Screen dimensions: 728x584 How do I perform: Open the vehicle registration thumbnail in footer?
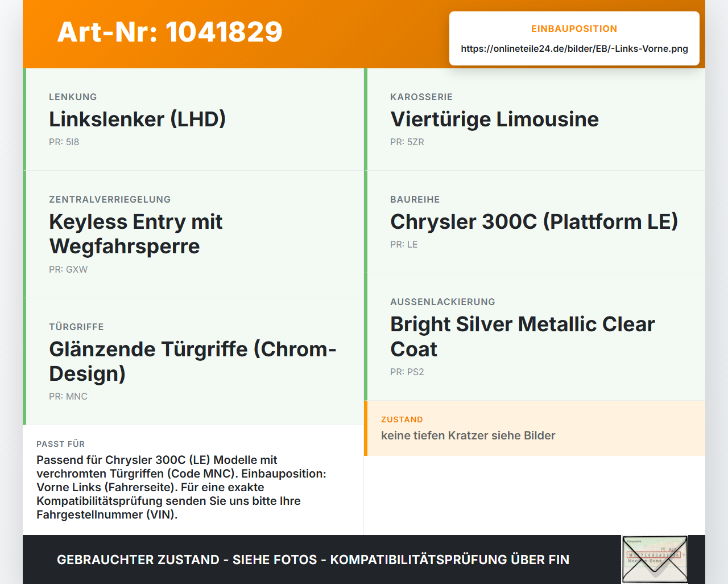point(655,560)
